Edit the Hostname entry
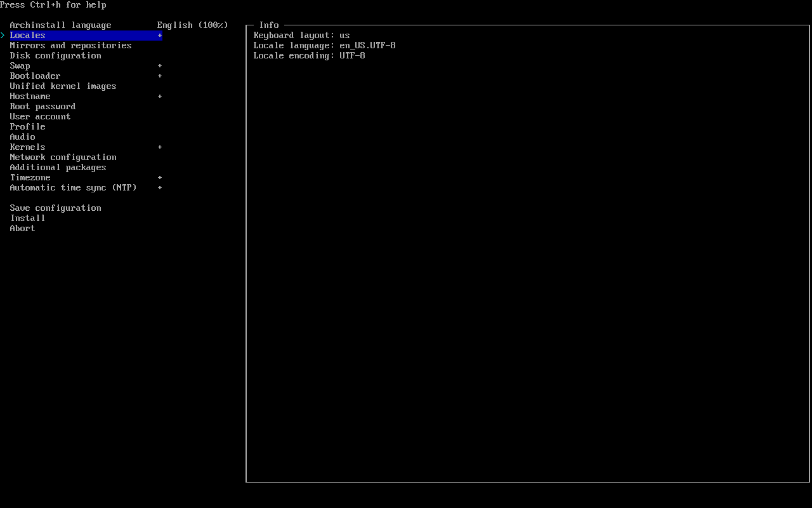 point(30,97)
